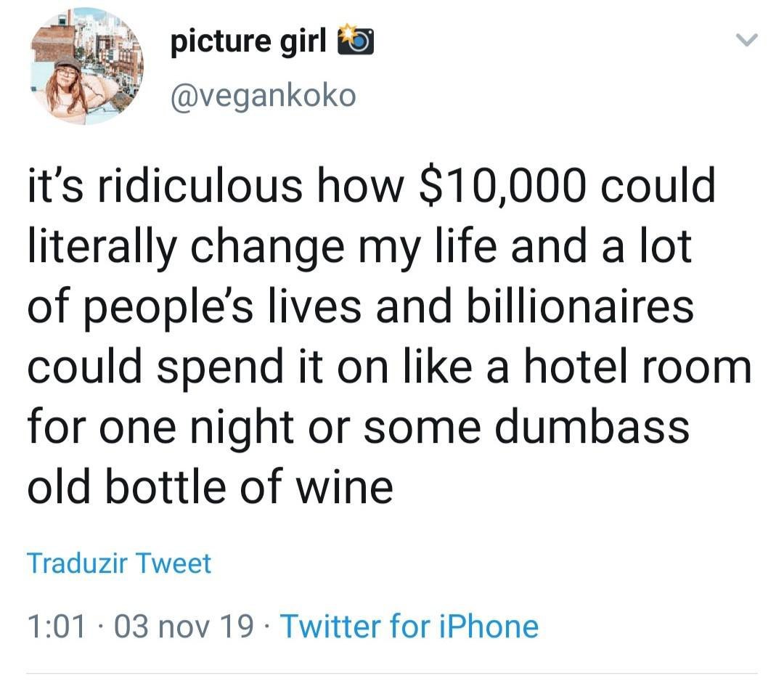Open the Twitter for iPhone source link
The image size is (784, 681).
(409, 626)
